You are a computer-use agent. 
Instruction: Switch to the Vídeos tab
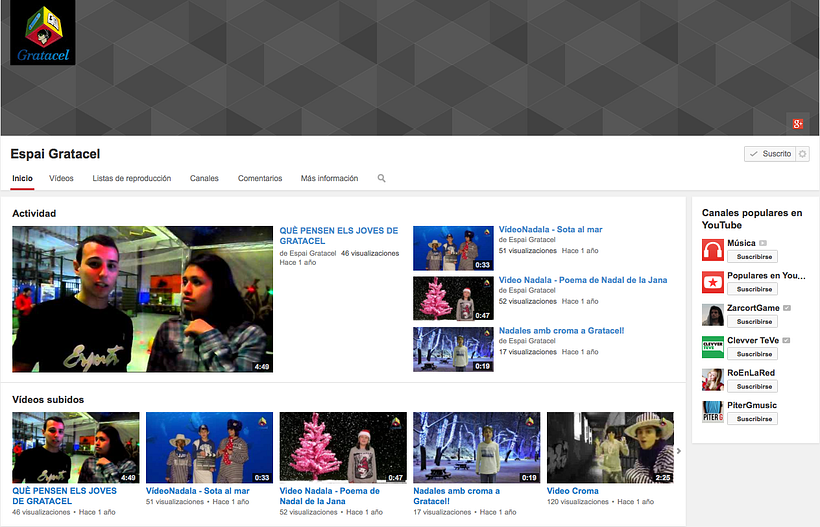pos(61,178)
